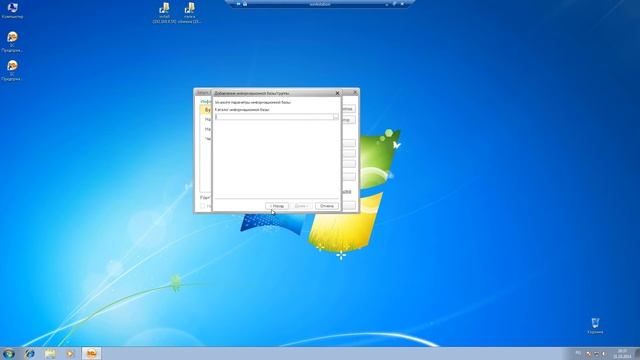This screenshot has width=640, height=360.
Task: Click the Windows Start orb
Action: tap(9, 353)
